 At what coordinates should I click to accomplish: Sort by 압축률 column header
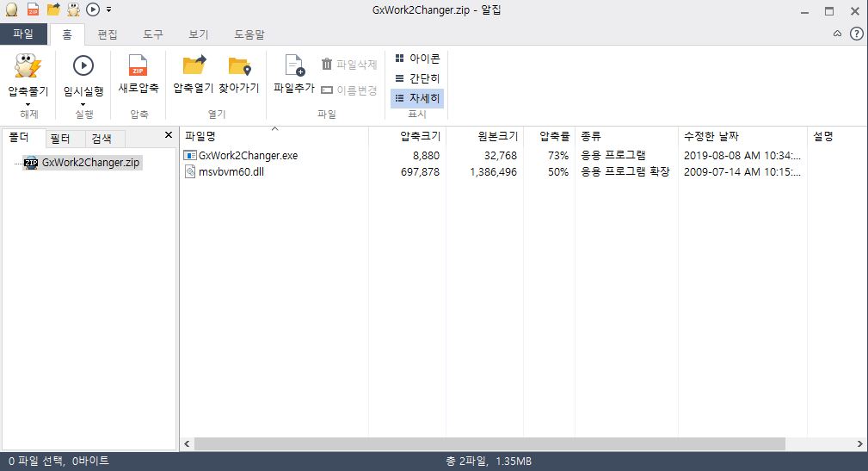[x=550, y=136]
